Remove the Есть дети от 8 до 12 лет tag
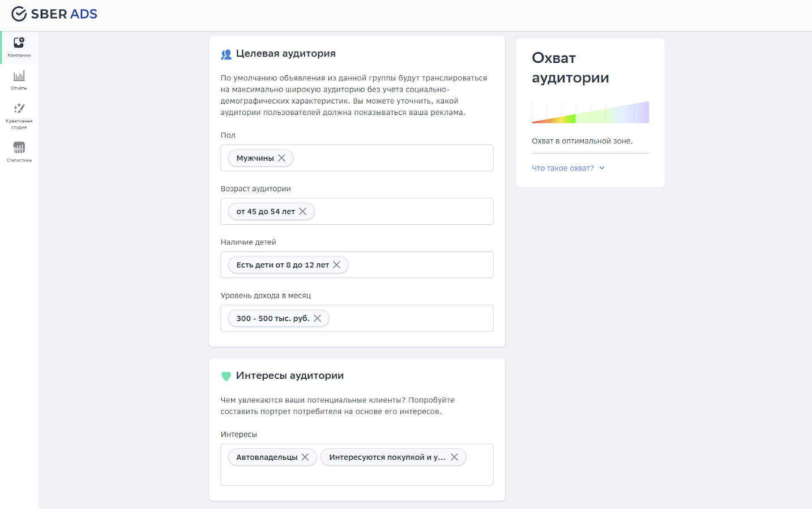 tap(336, 265)
